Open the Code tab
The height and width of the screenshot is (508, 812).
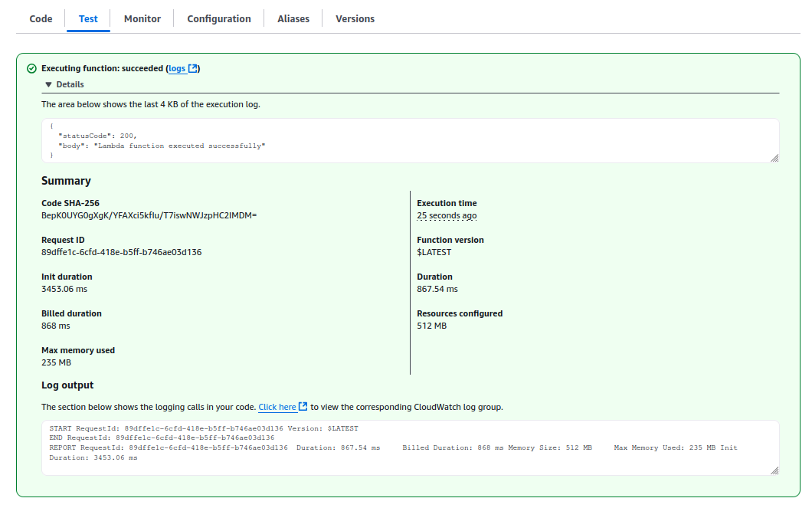coord(41,18)
